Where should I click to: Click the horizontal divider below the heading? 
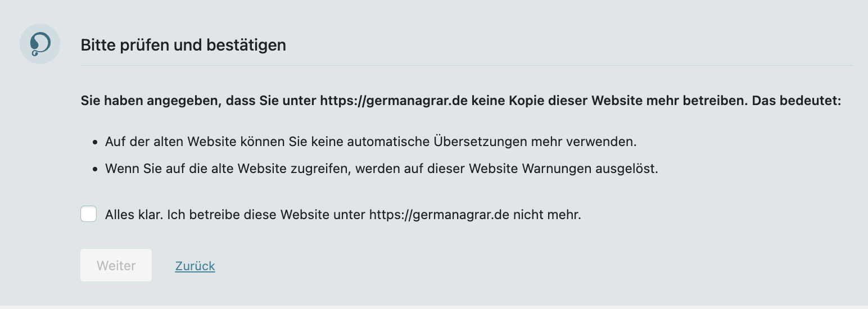[467, 66]
